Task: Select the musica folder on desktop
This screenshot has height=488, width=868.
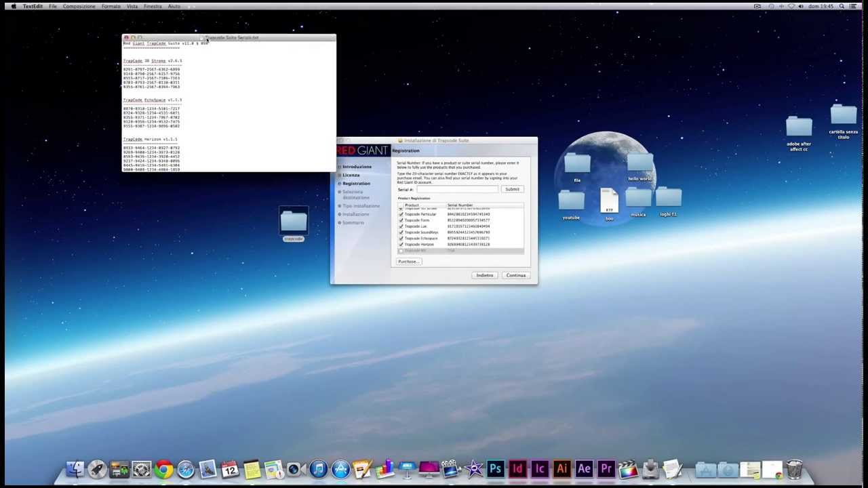Action: [638, 203]
